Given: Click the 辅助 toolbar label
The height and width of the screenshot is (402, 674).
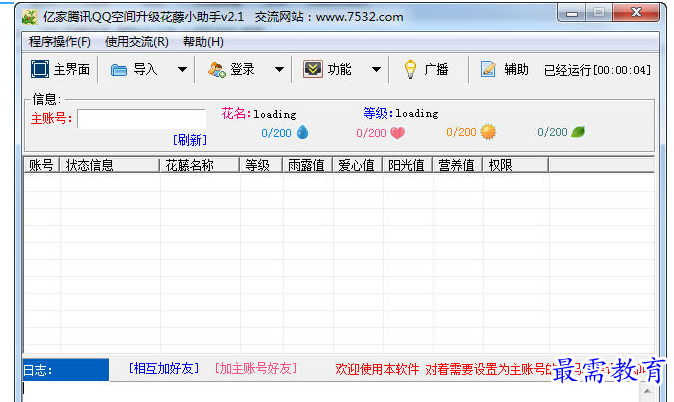Looking at the screenshot, I should click(x=516, y=69).
